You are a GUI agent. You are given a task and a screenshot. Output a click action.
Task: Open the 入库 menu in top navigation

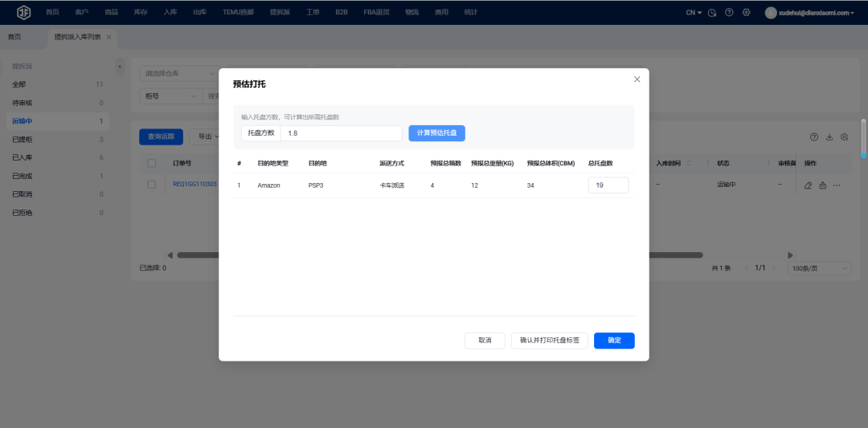[170, 13]
